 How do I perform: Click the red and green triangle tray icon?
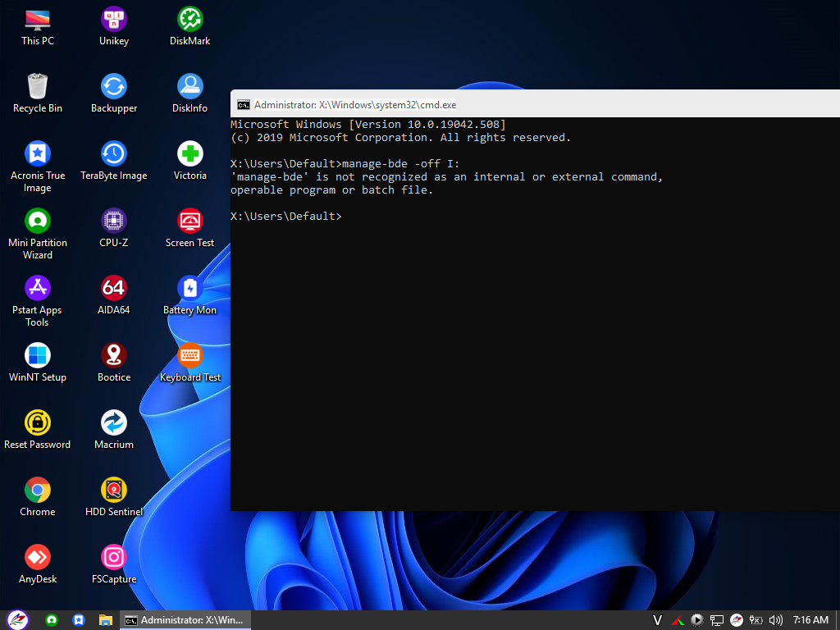point(677,620)
